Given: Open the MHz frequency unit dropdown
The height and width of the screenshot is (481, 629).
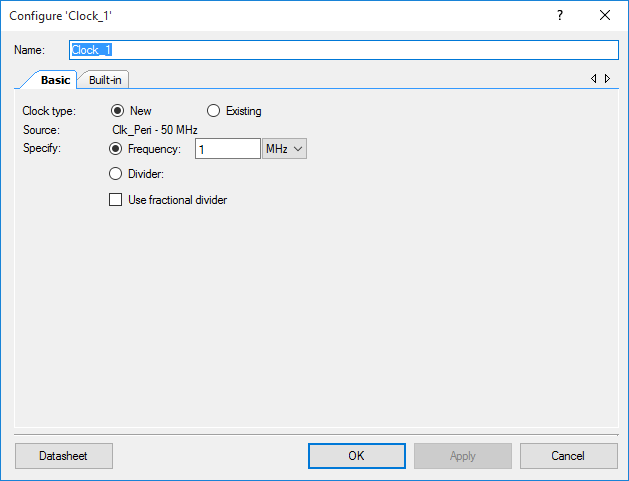Looking at the screenshot, I should [x=284, y=149].
